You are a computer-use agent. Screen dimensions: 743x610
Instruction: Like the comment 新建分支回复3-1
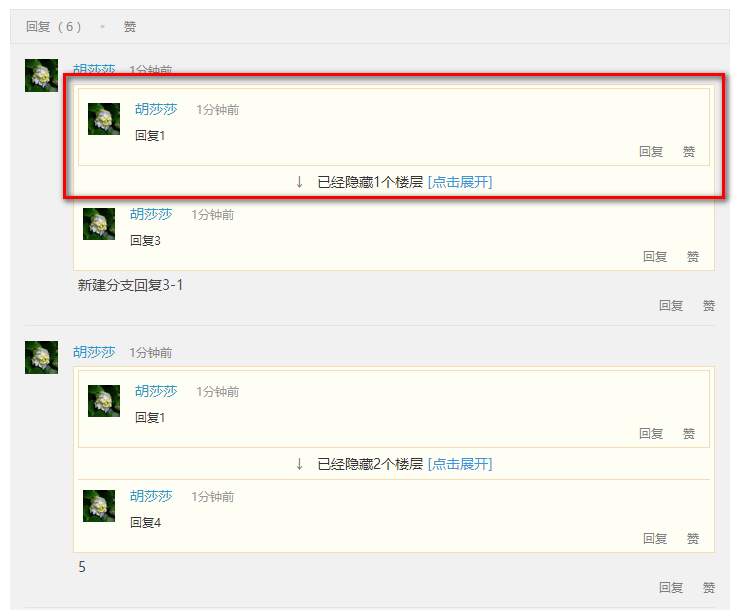[x=708, y=306]
